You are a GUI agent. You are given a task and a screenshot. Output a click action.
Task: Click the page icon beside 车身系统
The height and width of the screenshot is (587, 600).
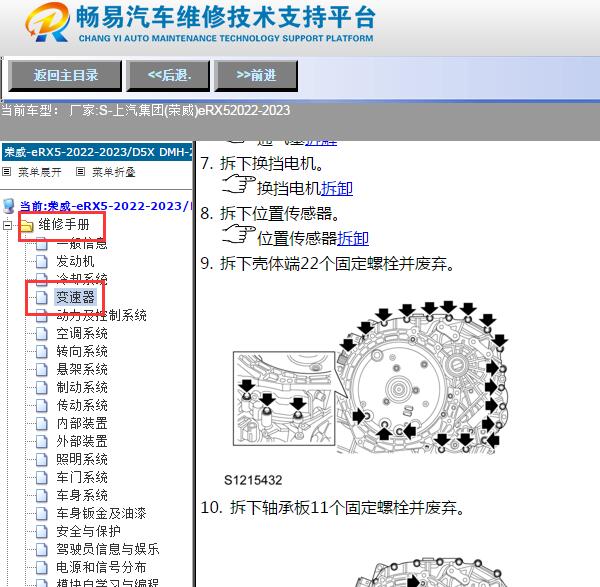[42, 496]
